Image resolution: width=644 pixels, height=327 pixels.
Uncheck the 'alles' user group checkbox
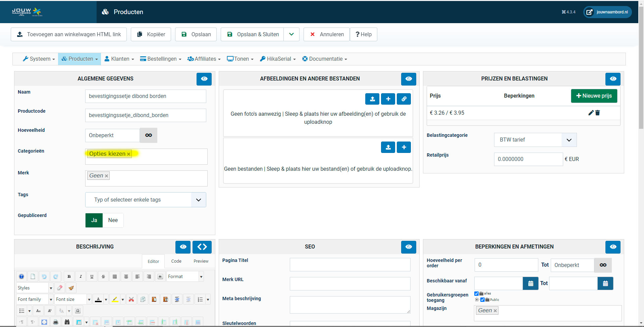point(477,293)
